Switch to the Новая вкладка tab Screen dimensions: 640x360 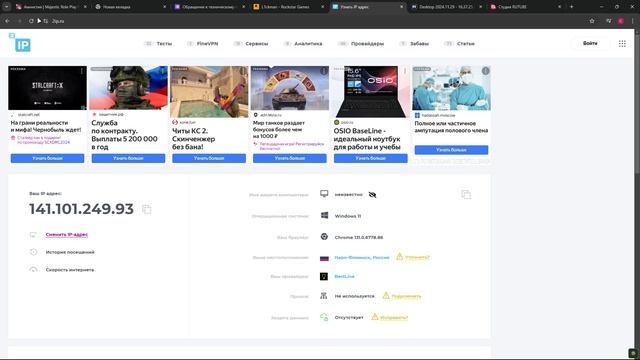tap(131, 7)
